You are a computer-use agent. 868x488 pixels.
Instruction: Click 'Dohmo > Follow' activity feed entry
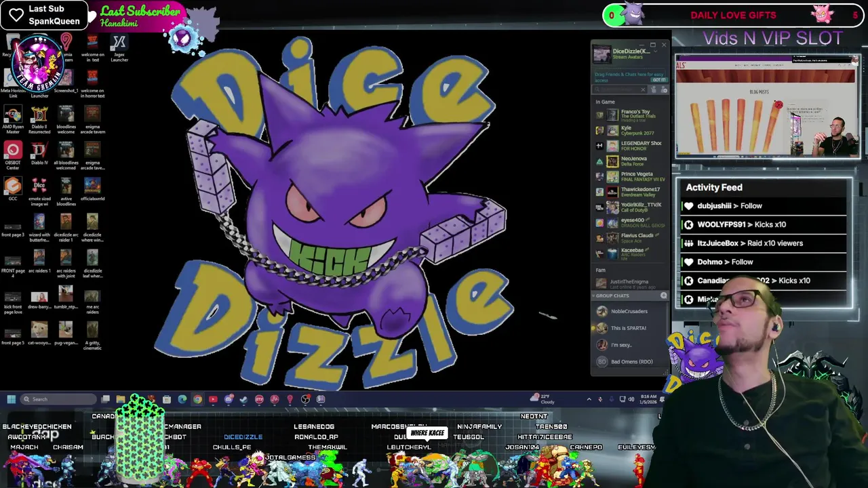click(764, 262)
